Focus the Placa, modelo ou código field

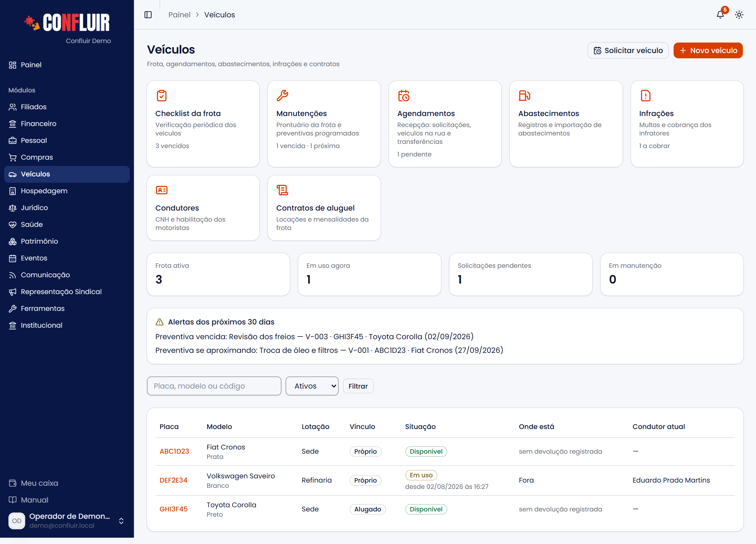[214, 386]
